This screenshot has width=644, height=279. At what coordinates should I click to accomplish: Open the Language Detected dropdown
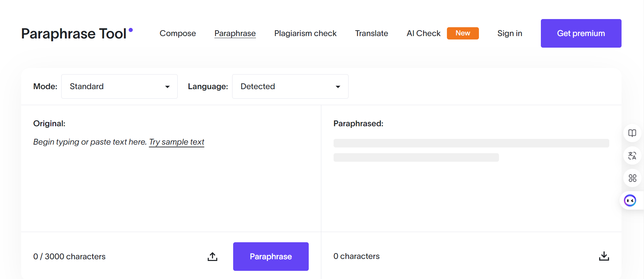(x=290, y=86)
